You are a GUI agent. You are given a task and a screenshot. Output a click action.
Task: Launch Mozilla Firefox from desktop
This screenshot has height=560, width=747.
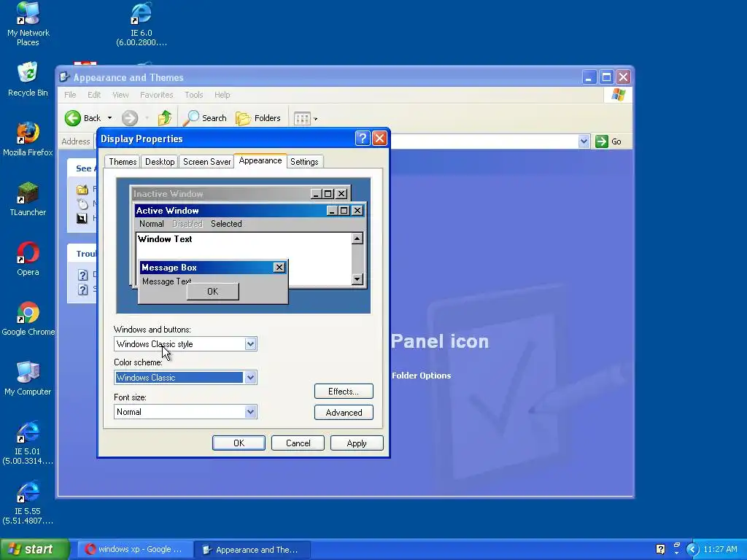(28, 139)
